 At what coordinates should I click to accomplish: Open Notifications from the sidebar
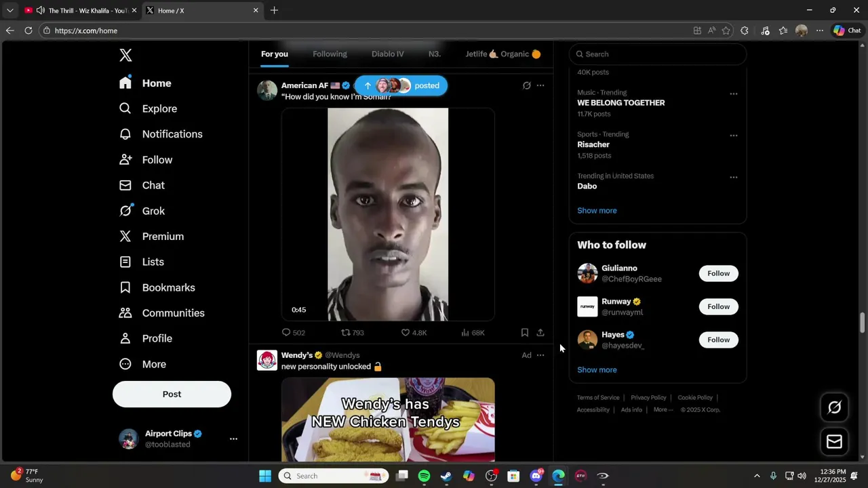point(161,134)
